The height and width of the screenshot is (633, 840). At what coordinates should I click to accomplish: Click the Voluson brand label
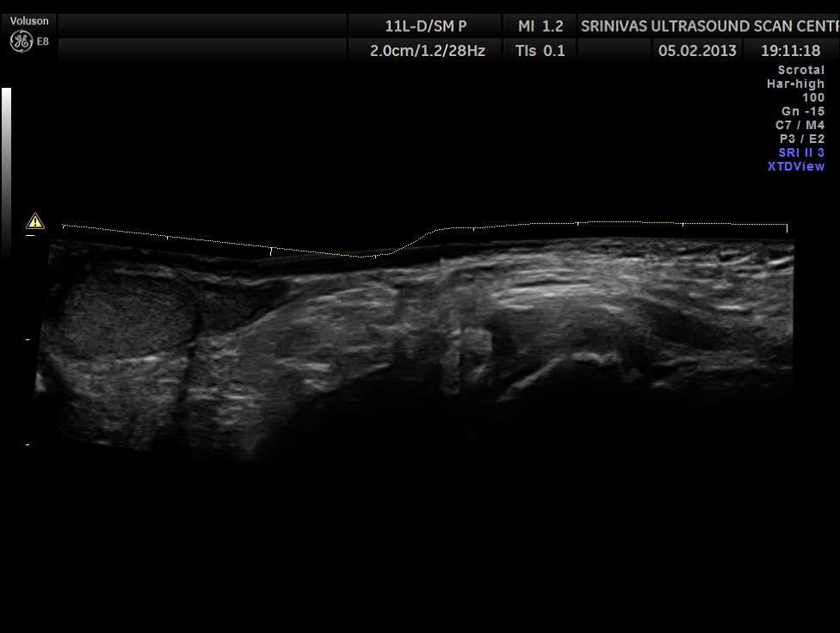coord(29,21)
